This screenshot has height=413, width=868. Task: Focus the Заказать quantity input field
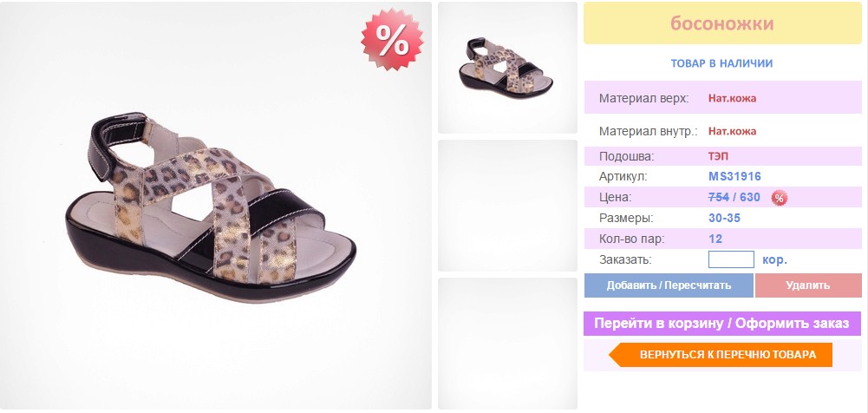[x=731, y=259]
